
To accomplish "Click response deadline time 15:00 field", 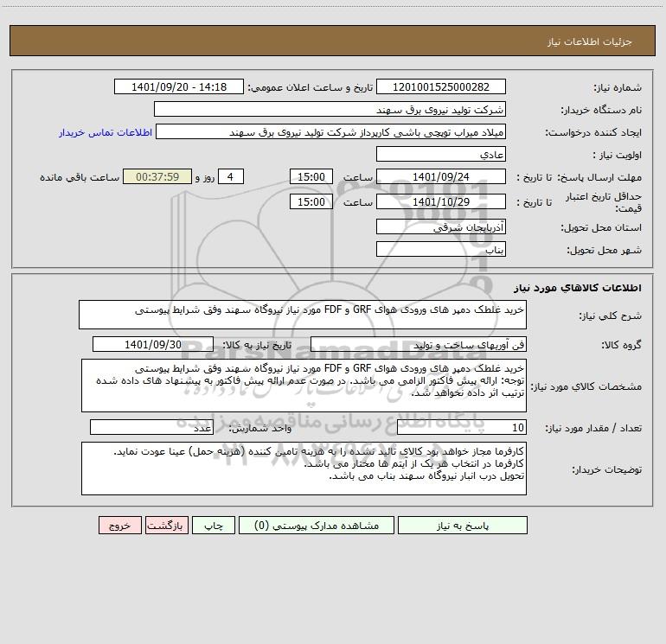I will (311, 177).
